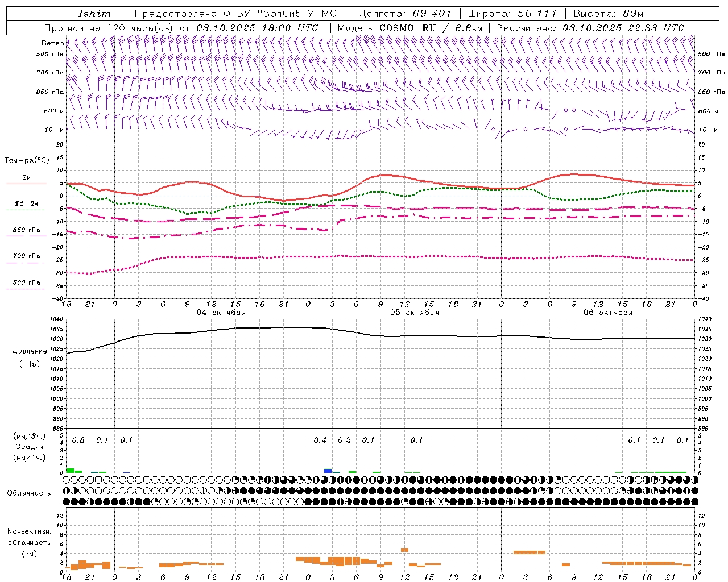Click the Ветер wind panel label

(52, 43)
